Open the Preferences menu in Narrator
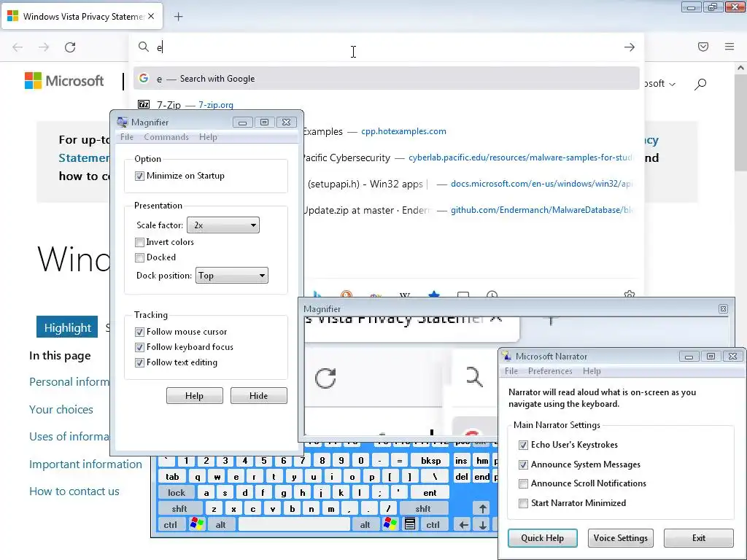The width and height of the screenshot is (747, 560). [550, 371]
